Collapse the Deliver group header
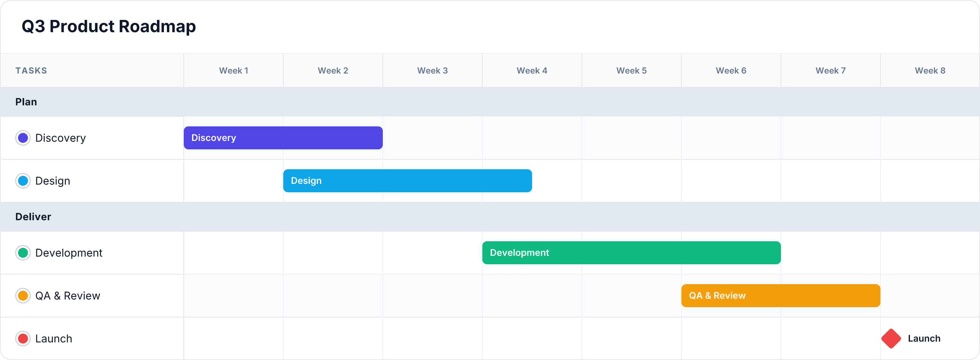980x360 pixels. click(490, 217)
